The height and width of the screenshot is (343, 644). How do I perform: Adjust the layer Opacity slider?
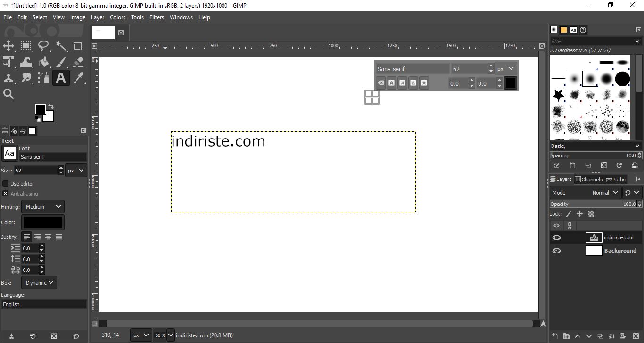[593, 204]
